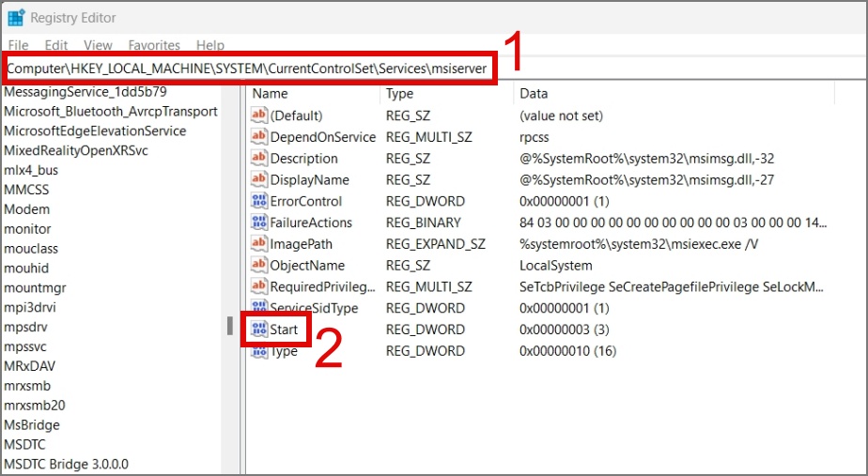Click the tree pane vertical scrollbar thumb
The height and width of the screenshot is (476, 868).
click(230, 326)
